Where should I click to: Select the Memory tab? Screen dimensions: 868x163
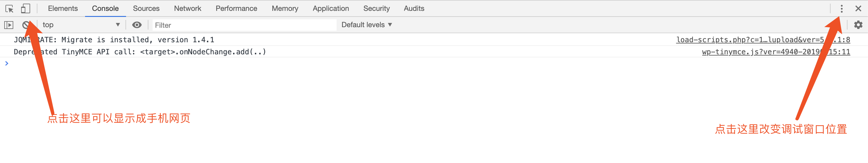pyautogui.click(x=285, y=8)
